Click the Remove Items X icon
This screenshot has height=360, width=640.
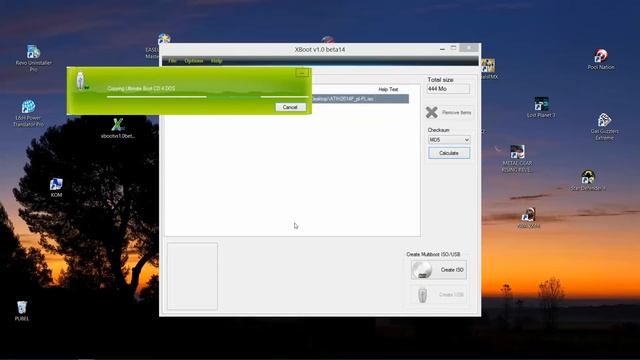[x=432, y=112]
